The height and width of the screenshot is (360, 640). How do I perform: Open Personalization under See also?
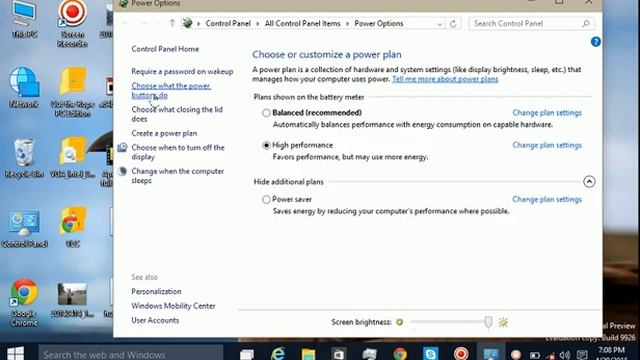pyautogui.click(x=156, y=291)
